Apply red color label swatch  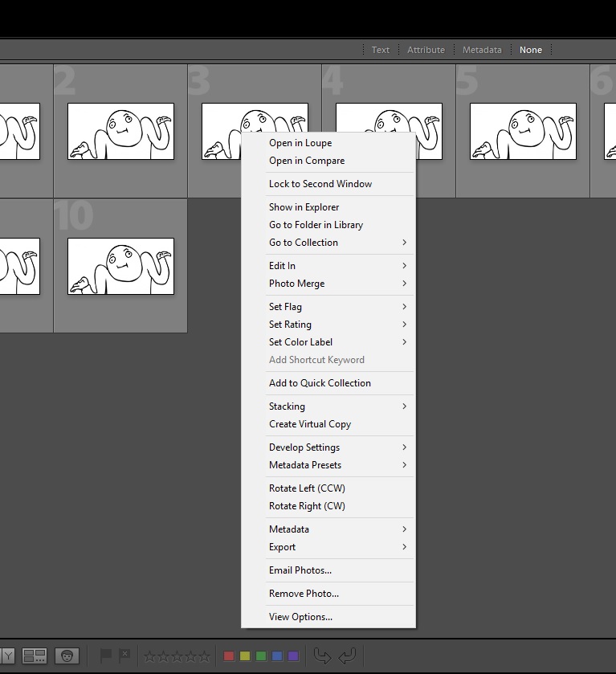229,656
